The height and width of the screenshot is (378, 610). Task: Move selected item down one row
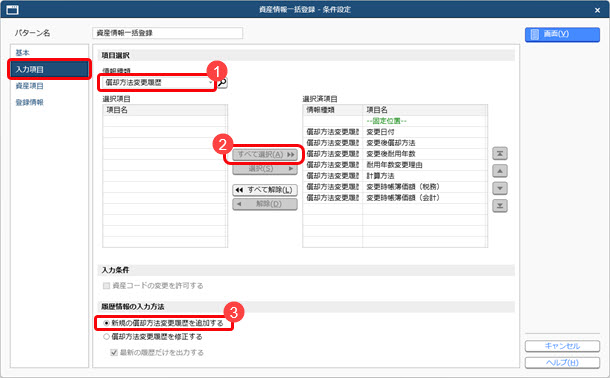[500, 188]
